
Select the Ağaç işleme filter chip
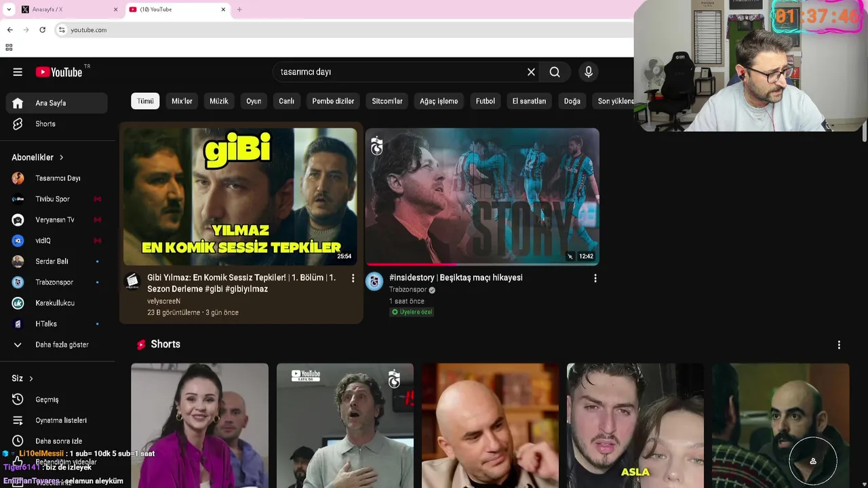[x=439, y=101]
